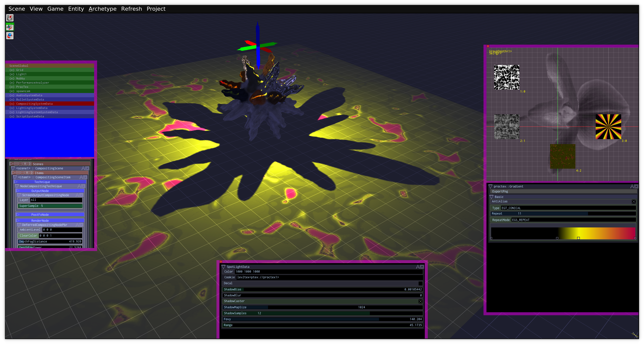Click the D icon in Items header
Image resolution: width=644 pixels, height=344 pixels.
31,173
